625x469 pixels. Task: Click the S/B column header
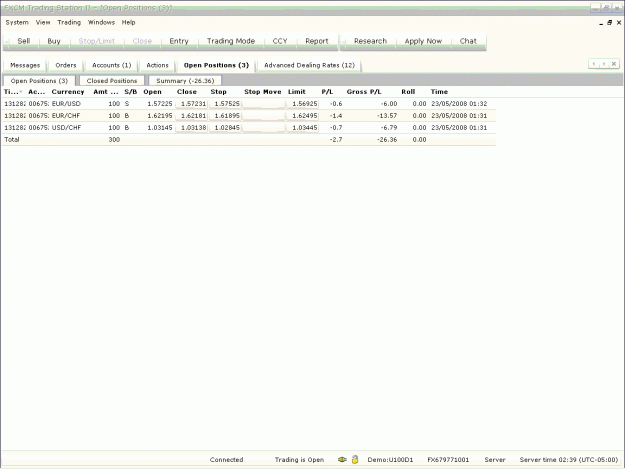(x=130, y=92)
